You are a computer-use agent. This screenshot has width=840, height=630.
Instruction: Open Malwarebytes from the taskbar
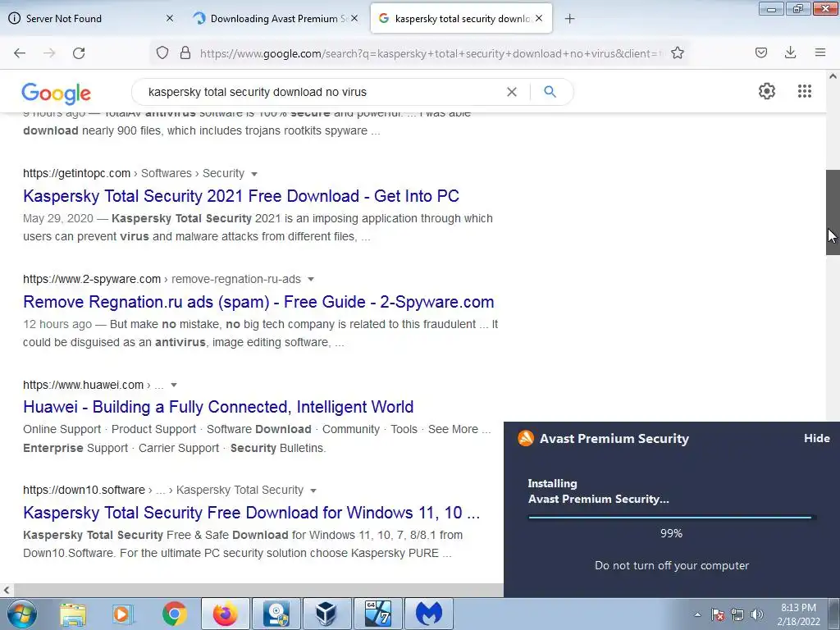(x=428, y=614)
